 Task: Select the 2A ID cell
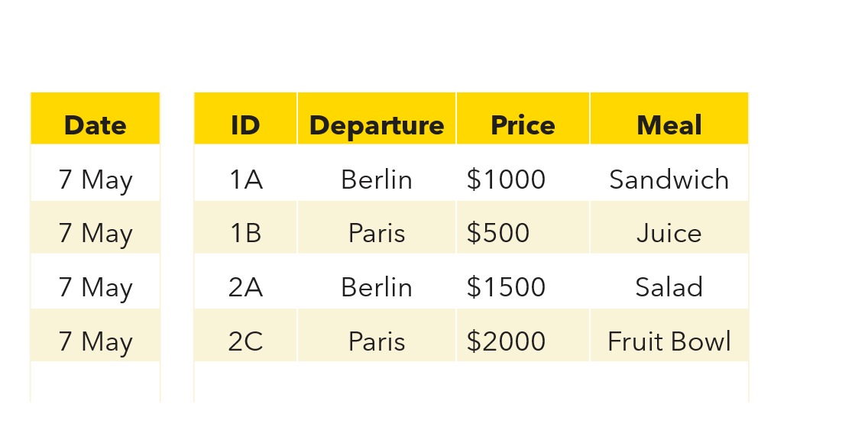245,282
